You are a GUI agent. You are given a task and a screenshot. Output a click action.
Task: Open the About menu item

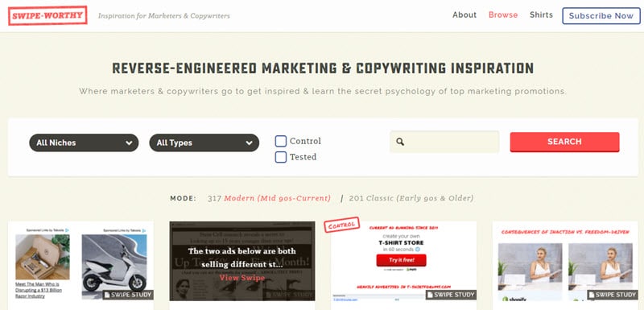click(x=464, y=14)
